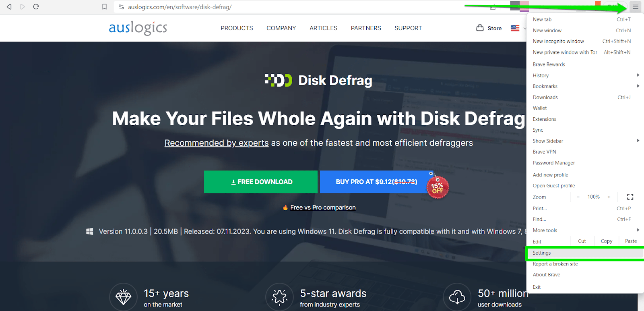Click the FREE DOWNLOAD button
The image size is (644, 311).
[x=261, y=182]
